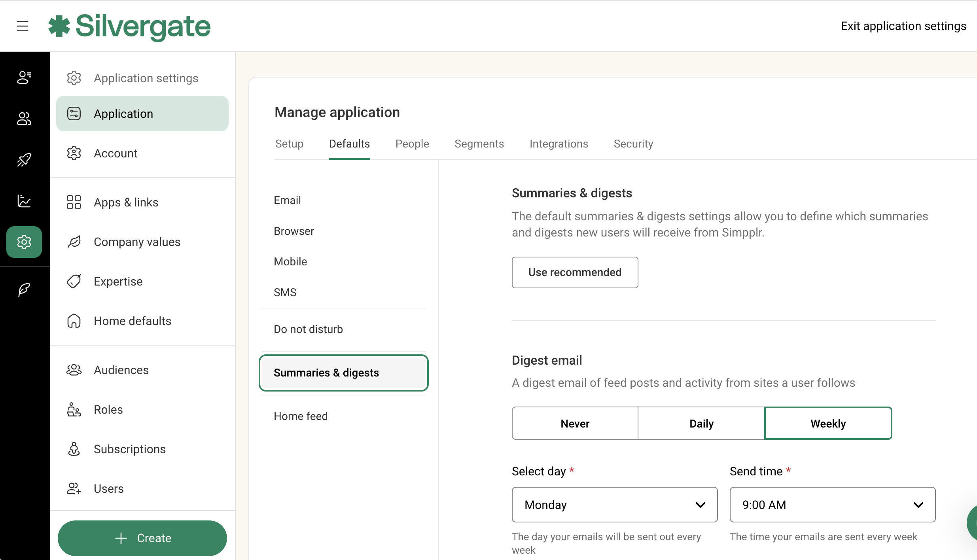Select Never digest email frequency
The height and width of the screenshot is (560, 977).
[x=575, y=424]
